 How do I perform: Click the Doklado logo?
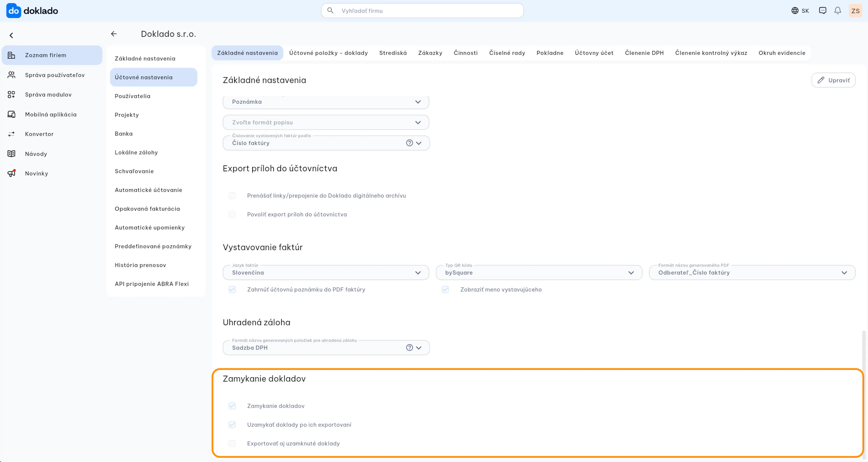point(32,11)
